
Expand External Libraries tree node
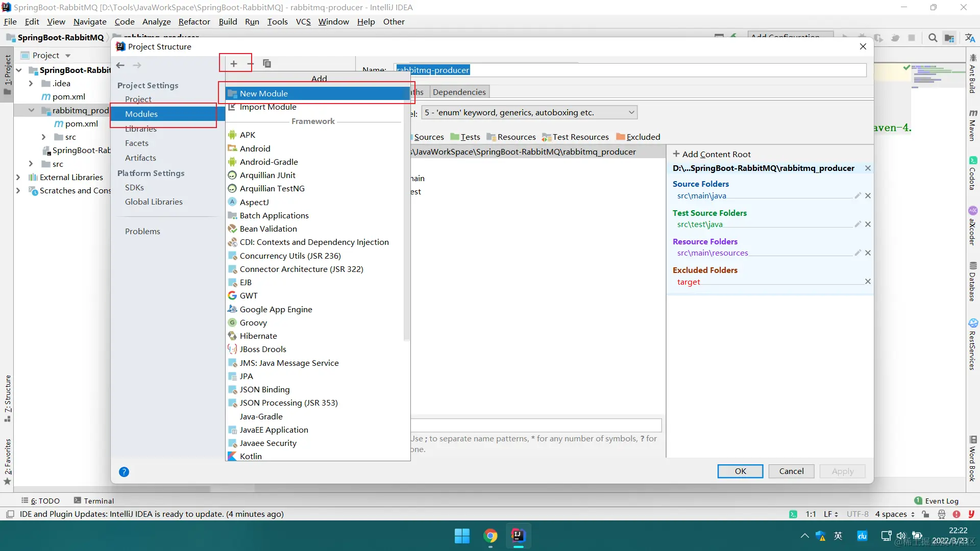pos(18,177)
